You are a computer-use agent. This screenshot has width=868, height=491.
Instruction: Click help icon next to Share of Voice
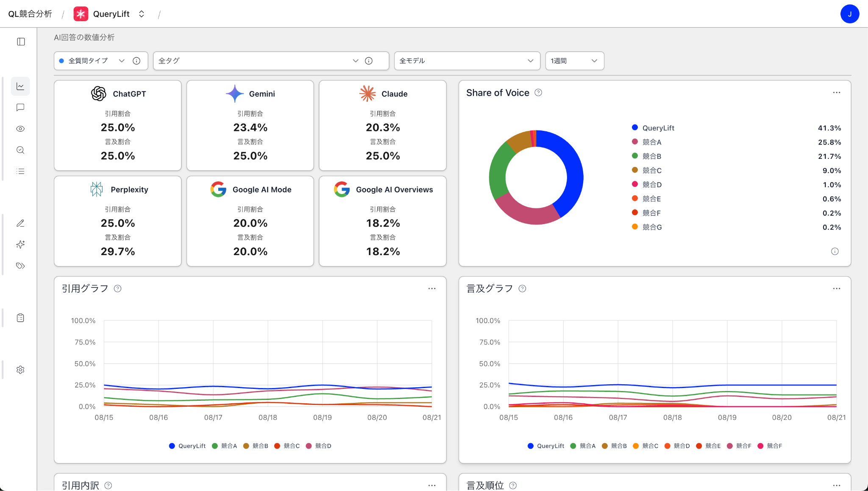point(538,93)
